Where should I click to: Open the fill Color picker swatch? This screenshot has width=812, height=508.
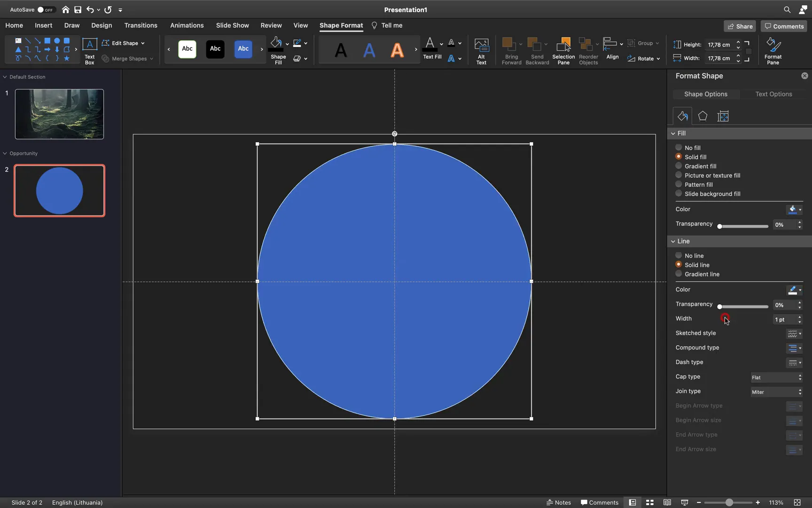794,209
